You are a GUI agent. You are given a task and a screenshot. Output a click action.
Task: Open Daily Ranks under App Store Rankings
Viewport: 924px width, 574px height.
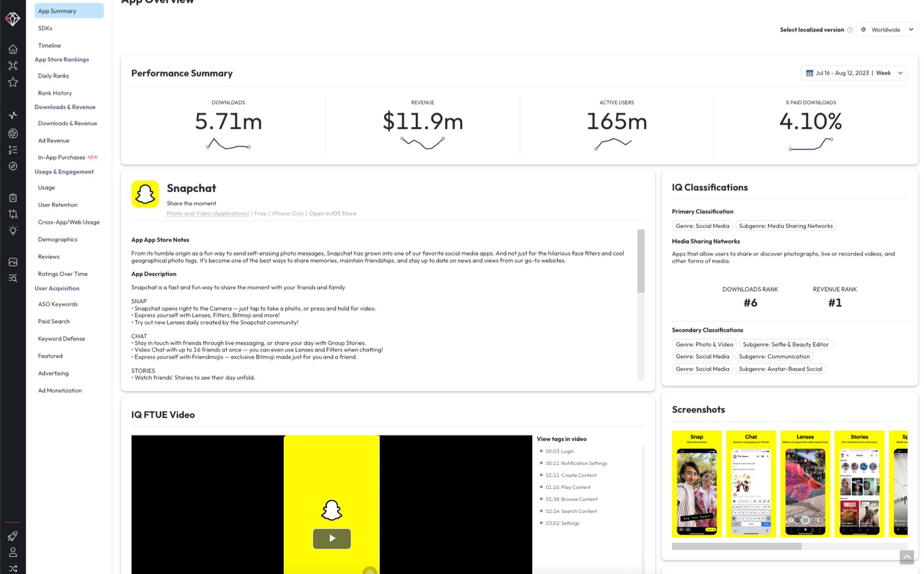point(53,76)
